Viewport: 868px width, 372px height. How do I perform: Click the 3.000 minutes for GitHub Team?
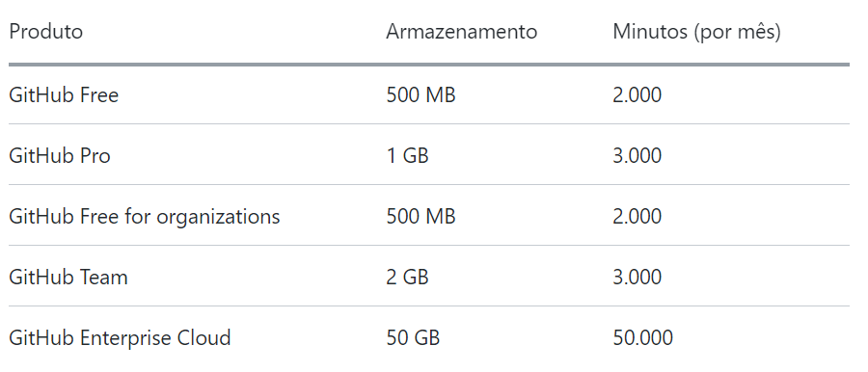tap(637, 277)
